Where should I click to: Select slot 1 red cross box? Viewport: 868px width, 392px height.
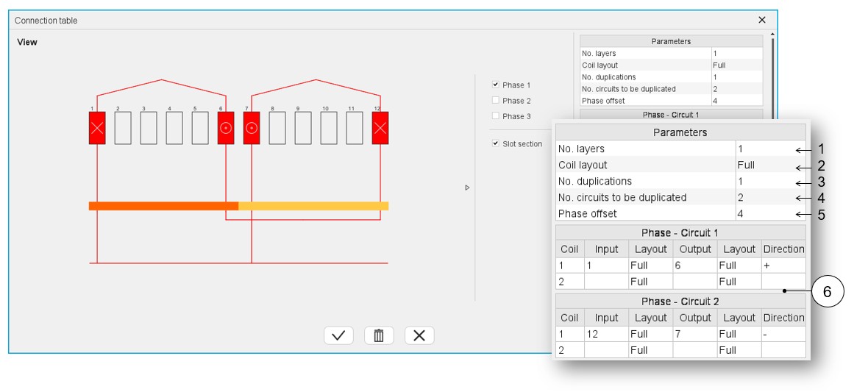[97, 128]
